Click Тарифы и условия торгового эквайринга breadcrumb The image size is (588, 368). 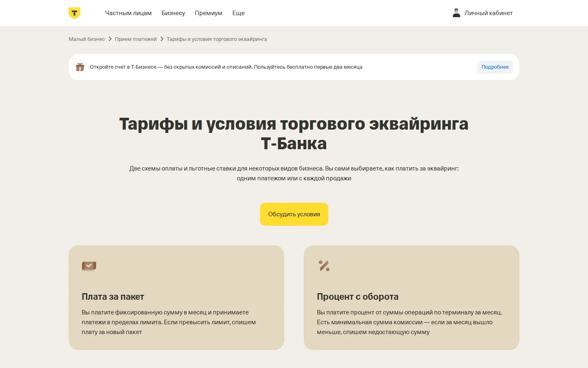(217, 39)
